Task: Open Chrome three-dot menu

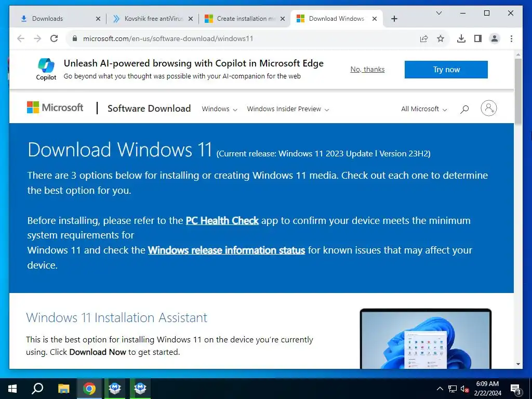Action: [511, 38]
